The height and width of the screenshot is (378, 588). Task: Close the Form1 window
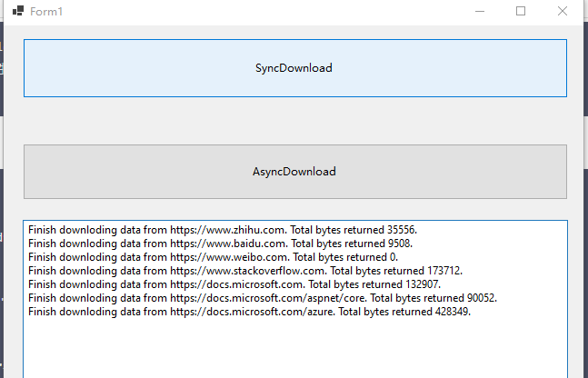(563, 11)
